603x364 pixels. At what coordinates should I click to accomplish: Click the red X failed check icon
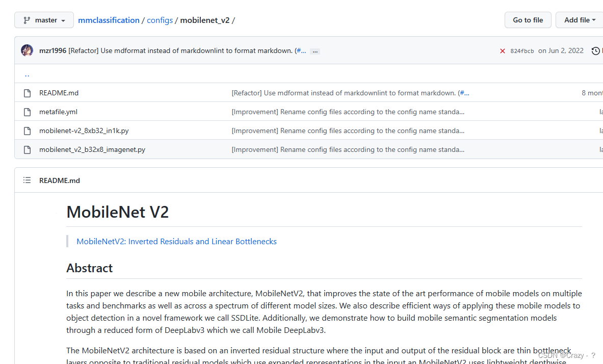[x=503, y=50]
